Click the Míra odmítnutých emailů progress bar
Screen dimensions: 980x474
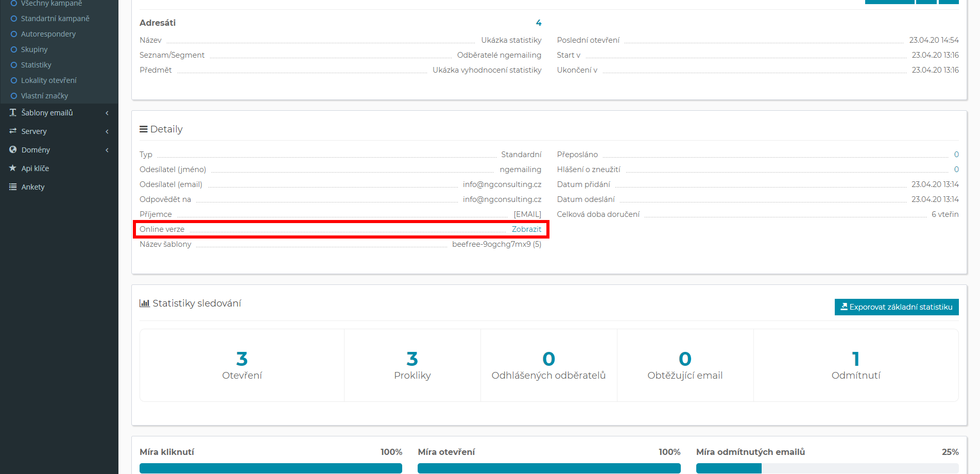[x=827, y=468]
